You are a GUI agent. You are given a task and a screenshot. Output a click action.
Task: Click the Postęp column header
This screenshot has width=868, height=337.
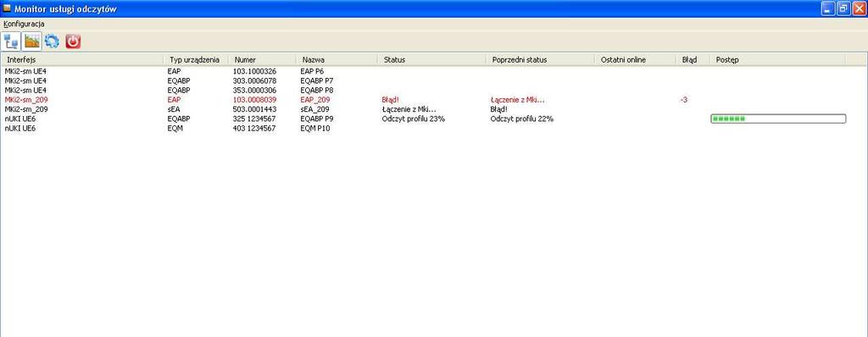[x=777, y=59]
